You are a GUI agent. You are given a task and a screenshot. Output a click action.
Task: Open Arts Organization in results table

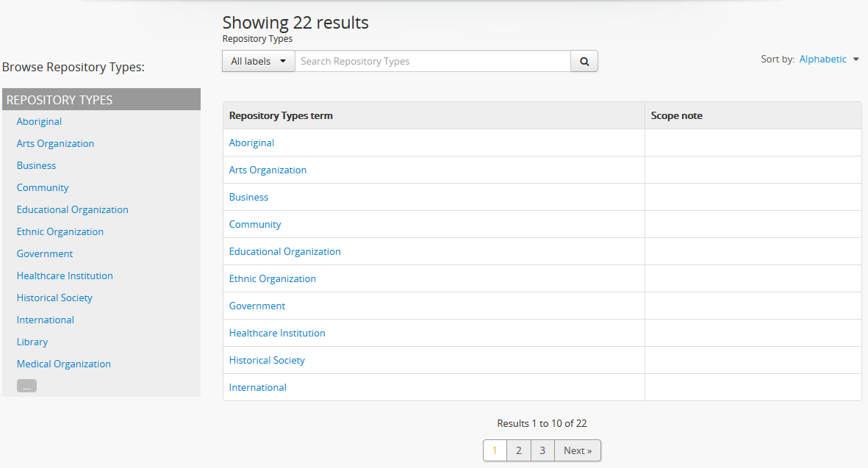[268, 170]
